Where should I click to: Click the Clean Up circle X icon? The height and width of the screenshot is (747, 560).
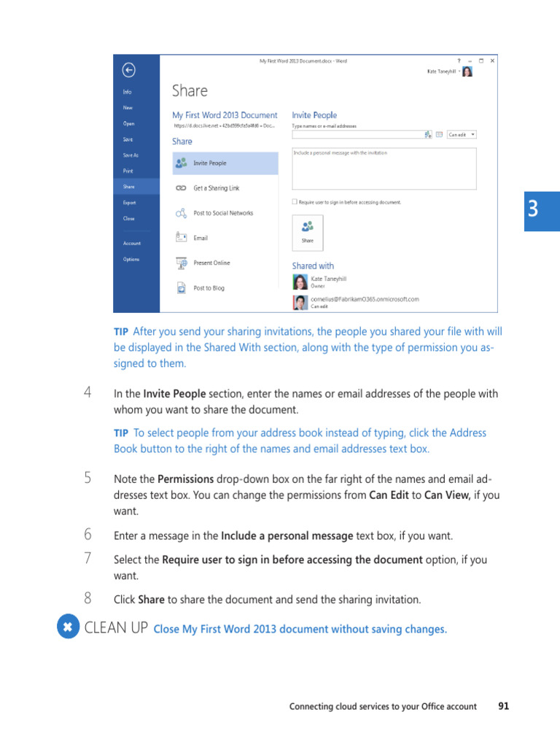tap(68, 627)
